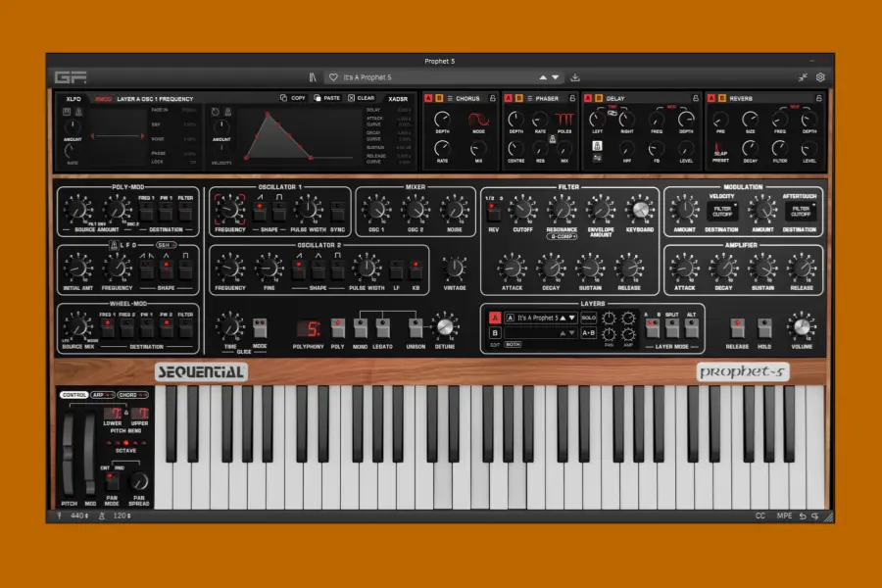Screen dimensions: 882x588
Task: Click the CC button in bottom bar
Action: pyautogui.click(x=759, y=516)
